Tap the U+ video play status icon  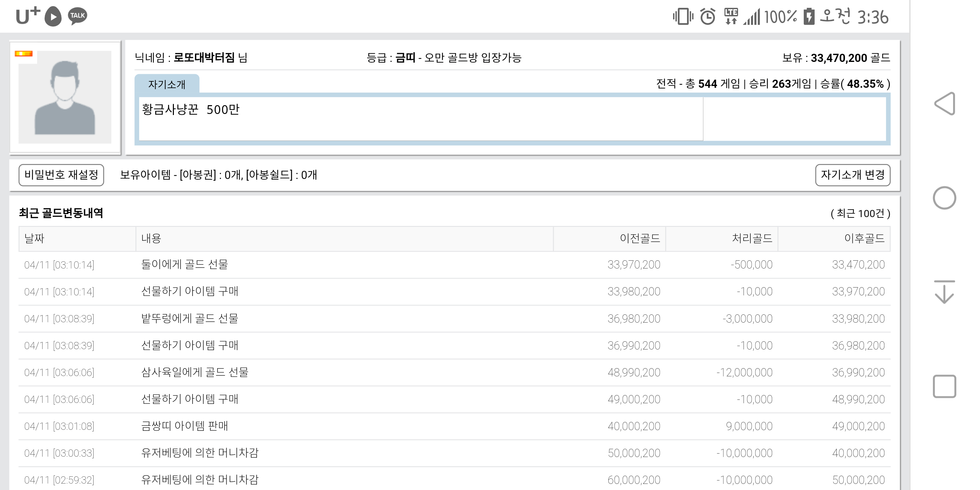coord(53,16)
